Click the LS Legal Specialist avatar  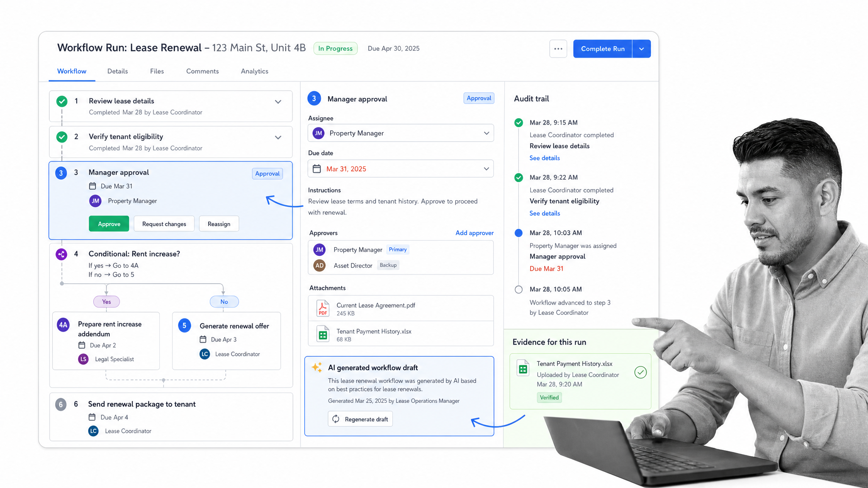pos(83,359)
